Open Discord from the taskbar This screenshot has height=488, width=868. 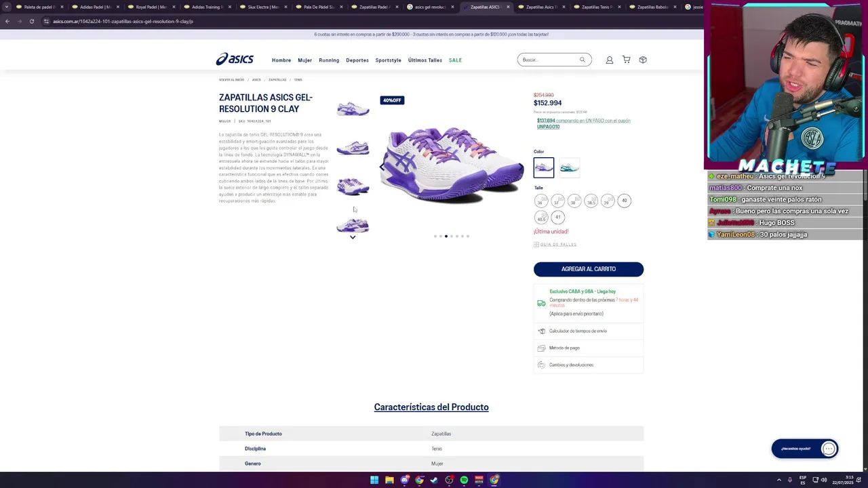[404, 480]
